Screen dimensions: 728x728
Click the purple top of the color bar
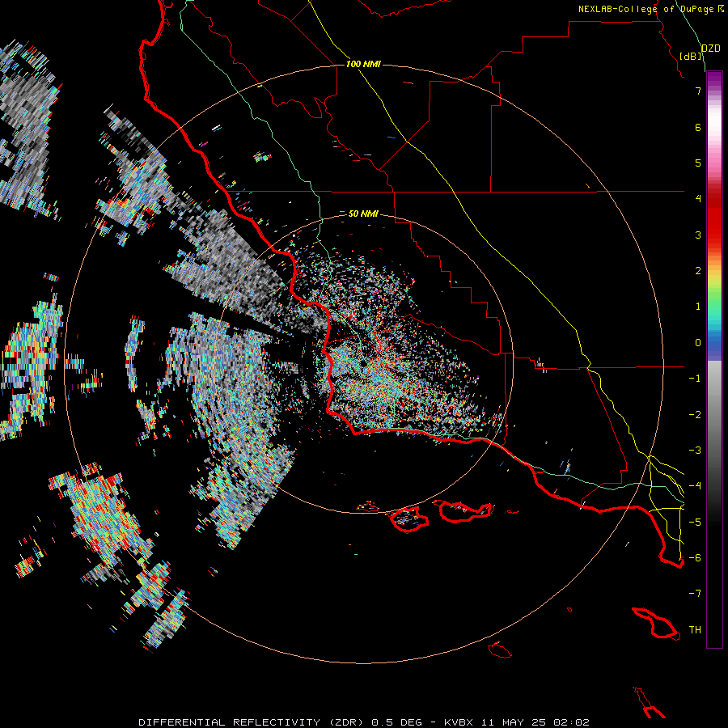pyautogui.click(x=714, y=79)
